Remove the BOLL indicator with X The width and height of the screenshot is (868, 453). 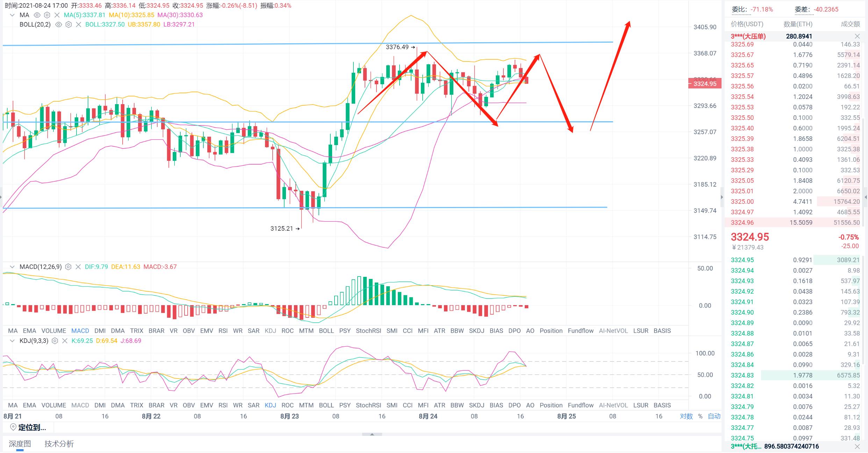pos(78,24)
